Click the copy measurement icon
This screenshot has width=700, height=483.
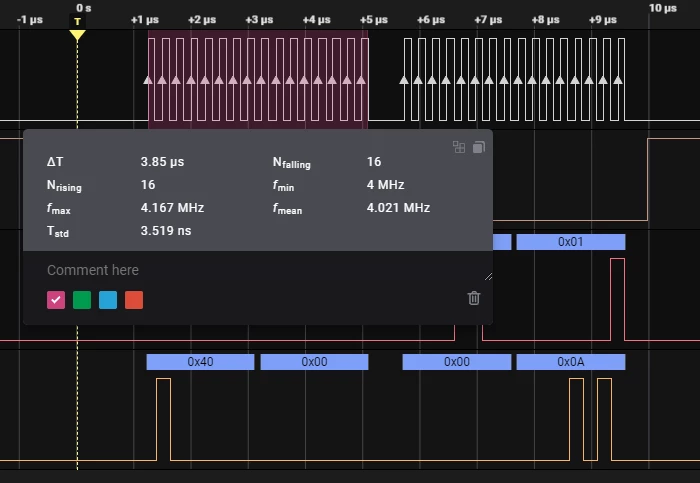pos(479,147)
